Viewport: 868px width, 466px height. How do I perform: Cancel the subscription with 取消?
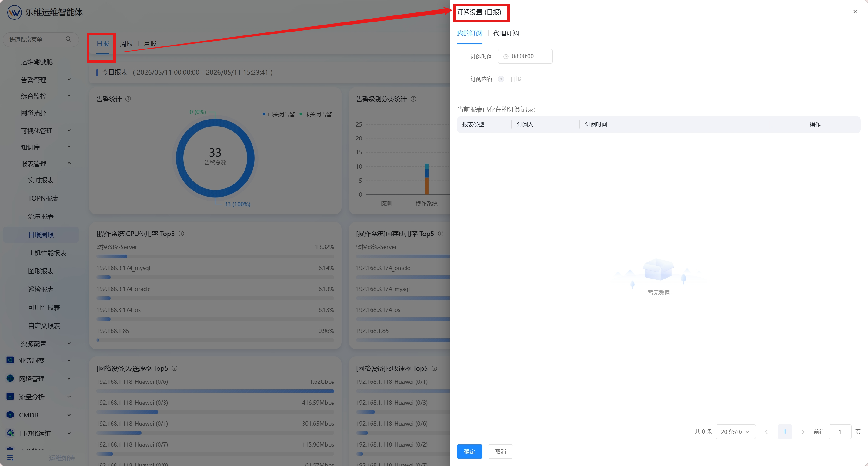500,451
